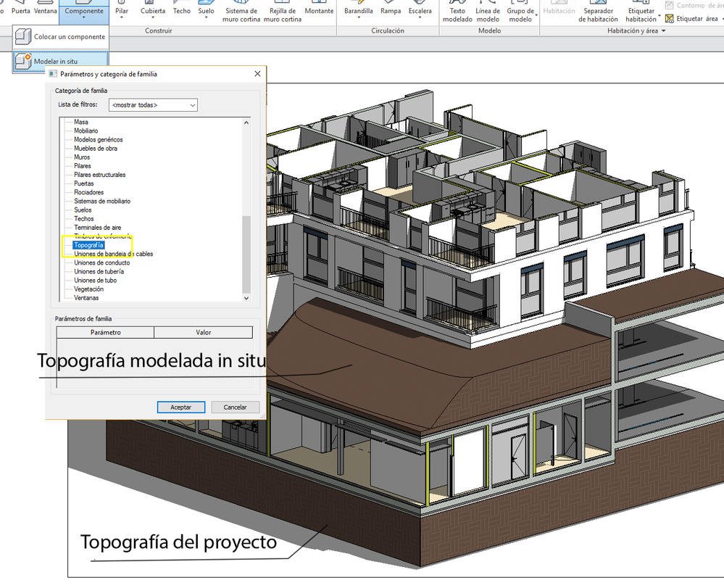
Task: Click the Etiquetar área icon
Action: [x=670, y=18]
